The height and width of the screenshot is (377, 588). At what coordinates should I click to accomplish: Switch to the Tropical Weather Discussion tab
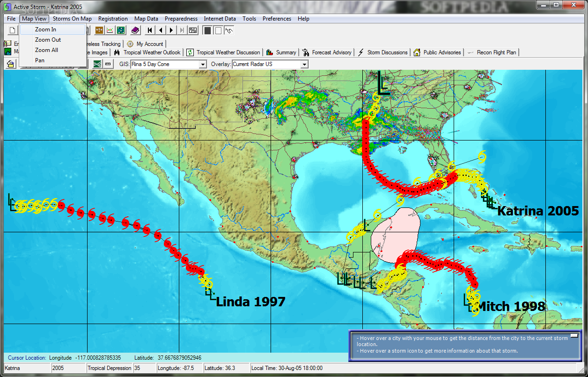(x=224, y=52)
